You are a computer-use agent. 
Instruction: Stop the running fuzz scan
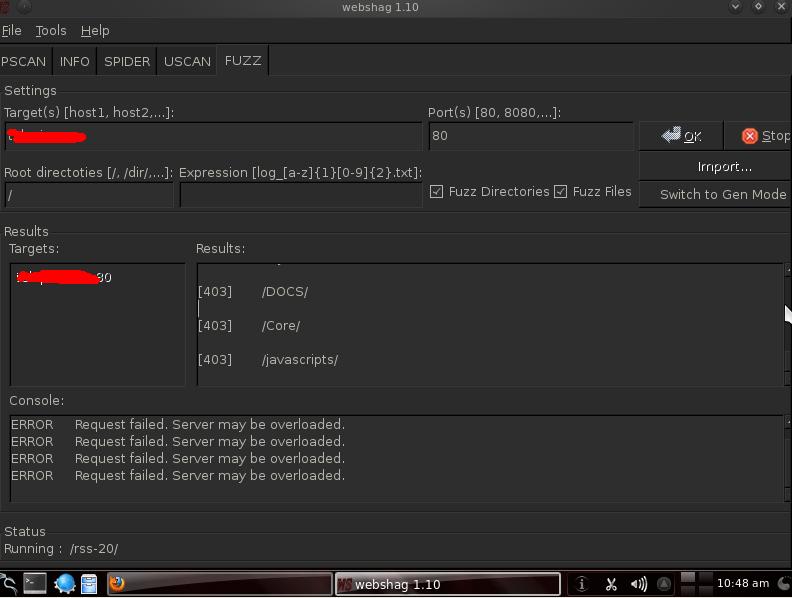pyautogui.click(x=764, y=136)
